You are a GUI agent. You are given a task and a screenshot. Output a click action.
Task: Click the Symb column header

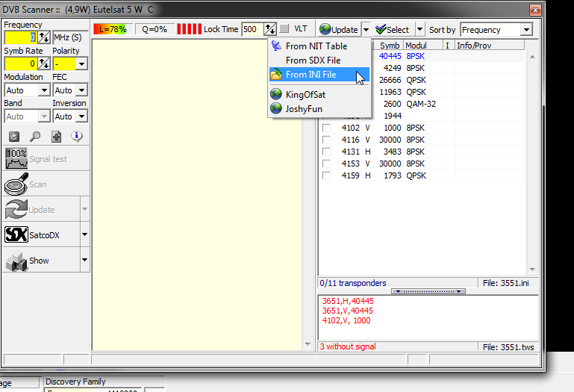pyautogui.click(x=388, y=46)
